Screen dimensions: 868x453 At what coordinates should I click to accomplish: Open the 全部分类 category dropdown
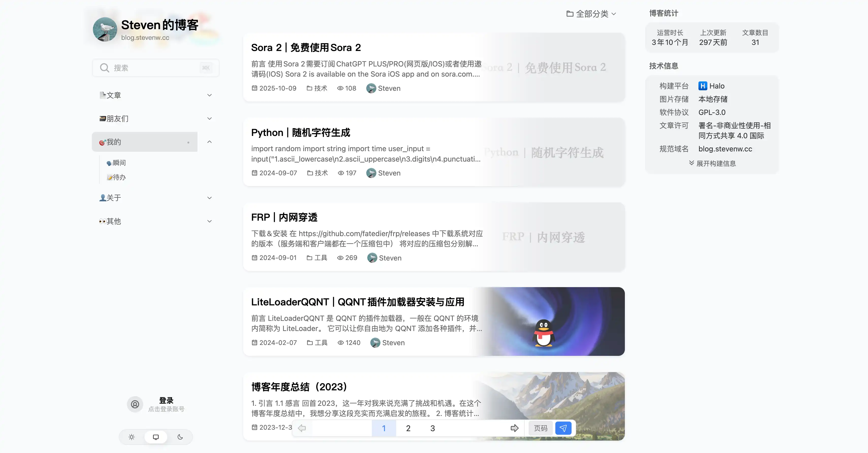tap(591, 14)
